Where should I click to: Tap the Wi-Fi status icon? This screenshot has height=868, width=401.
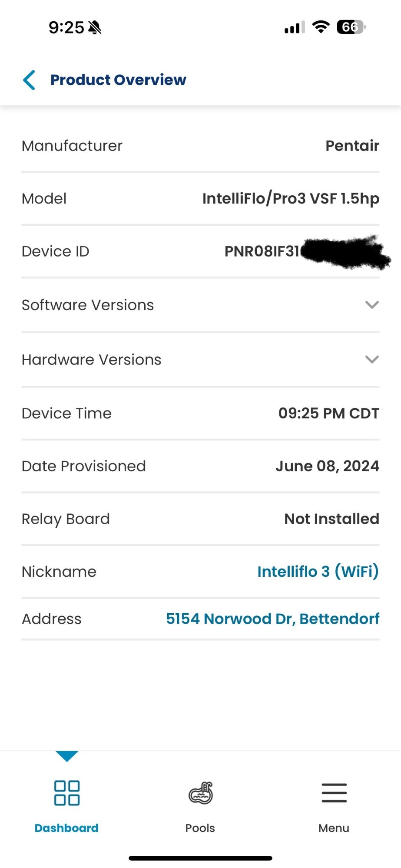click(321, 27)
